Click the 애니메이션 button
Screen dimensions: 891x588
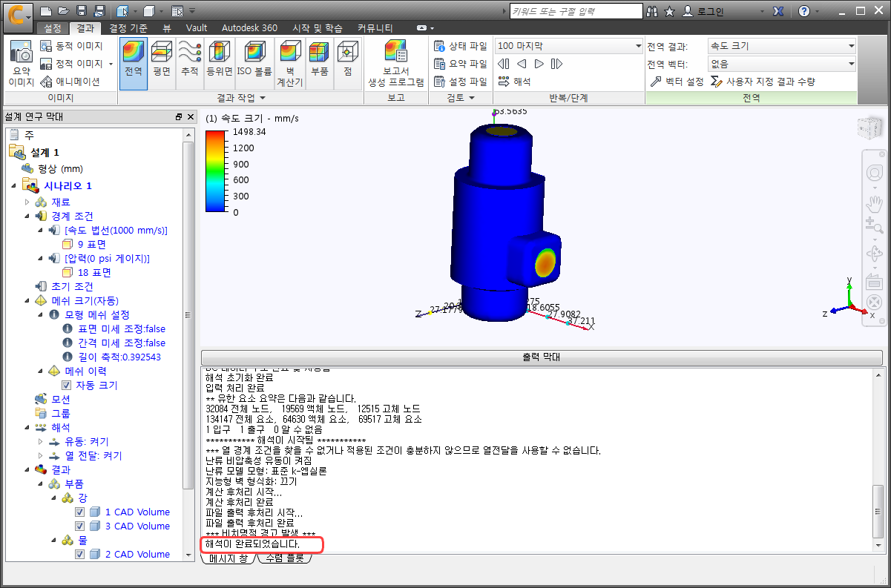[x=70, y=82]
